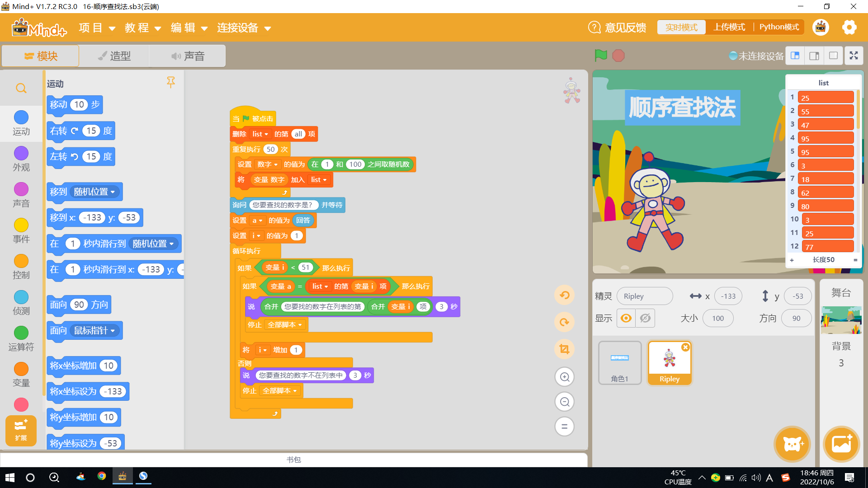Open the 扩展 extensions button

21,431
